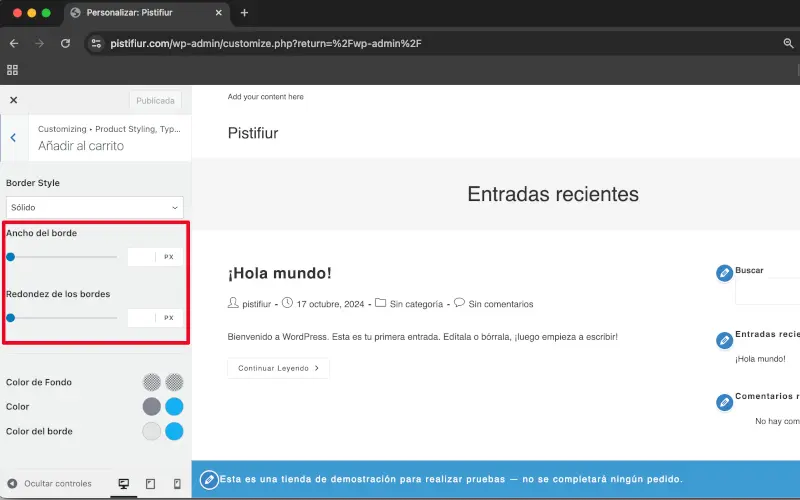This screenshot has height=500, width=800.
Task: Click the pistifiur author link
Action: point(257,304)
